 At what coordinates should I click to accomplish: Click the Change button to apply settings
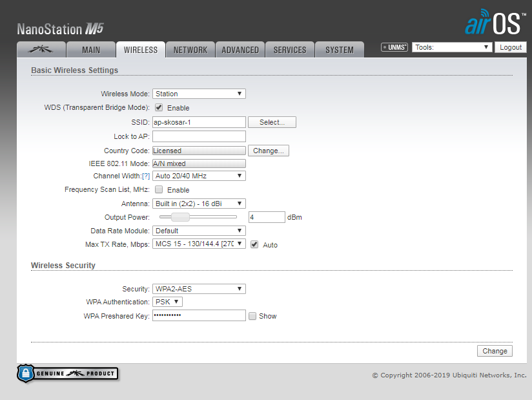coord(495,351)
